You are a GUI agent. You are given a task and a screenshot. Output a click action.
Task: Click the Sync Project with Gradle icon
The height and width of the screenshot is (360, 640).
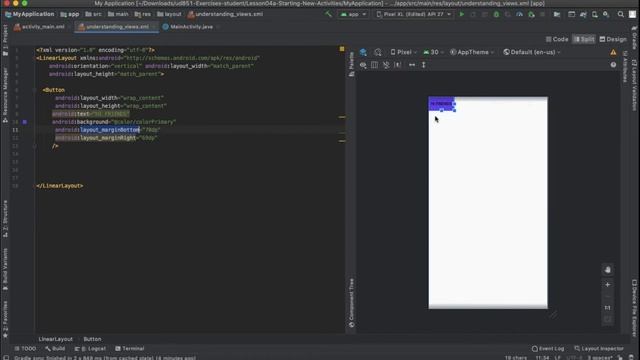point(583,14)
